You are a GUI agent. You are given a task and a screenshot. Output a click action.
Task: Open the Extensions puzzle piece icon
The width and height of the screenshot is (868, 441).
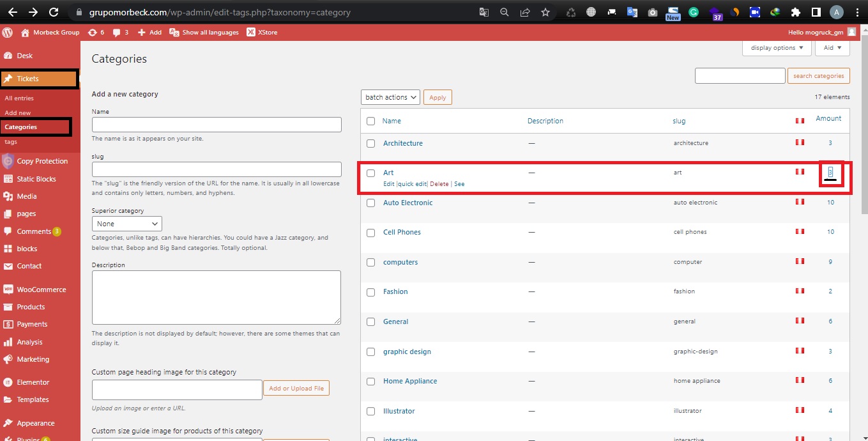coord(795,12)
